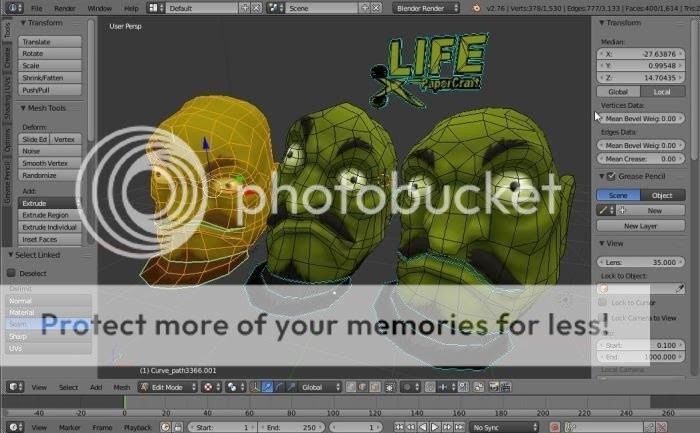Click the Translate button

(x=50, y=42)
